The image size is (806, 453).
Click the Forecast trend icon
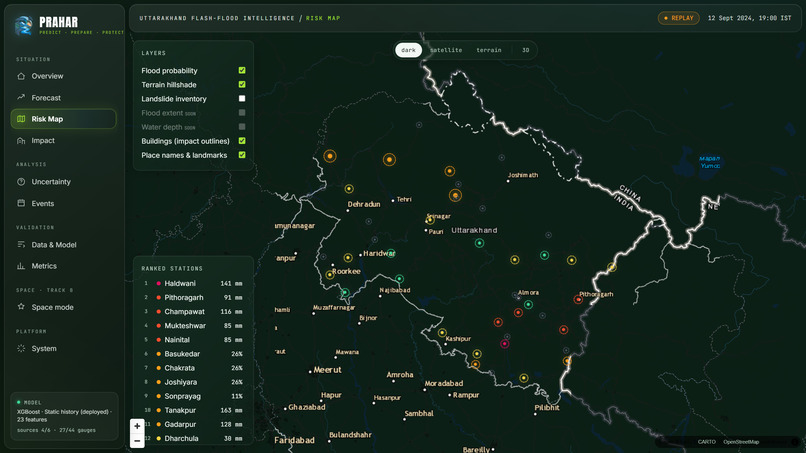click(x=21, y=97)
